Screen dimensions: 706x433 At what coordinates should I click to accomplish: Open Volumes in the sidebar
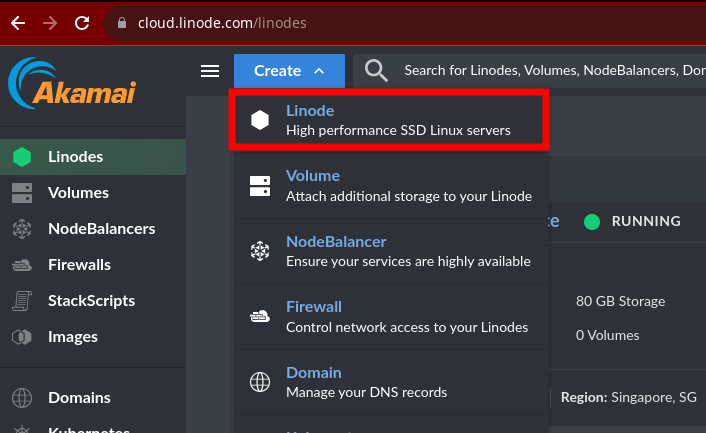pyautogui.click(x=93, y=193)
